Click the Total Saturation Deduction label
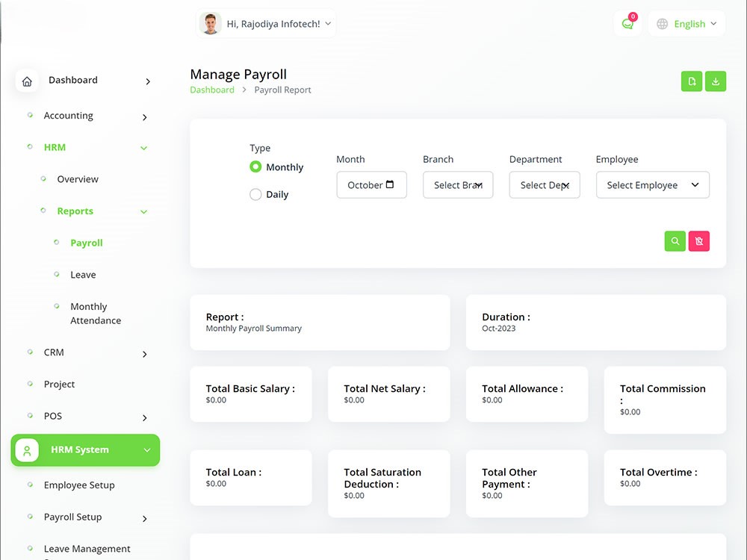 (382, 478)
